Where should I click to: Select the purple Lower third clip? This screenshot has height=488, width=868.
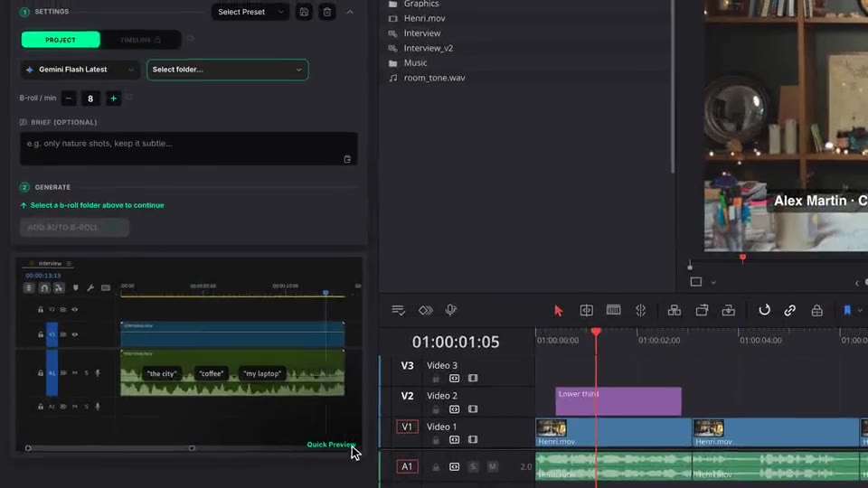coord(618,401)
